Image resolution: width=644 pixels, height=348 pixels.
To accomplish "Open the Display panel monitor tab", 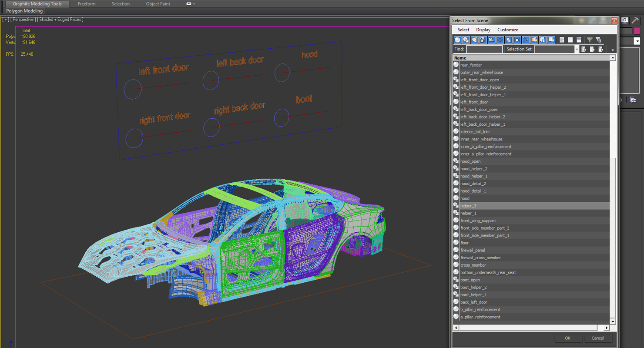I will click(625, 20).
